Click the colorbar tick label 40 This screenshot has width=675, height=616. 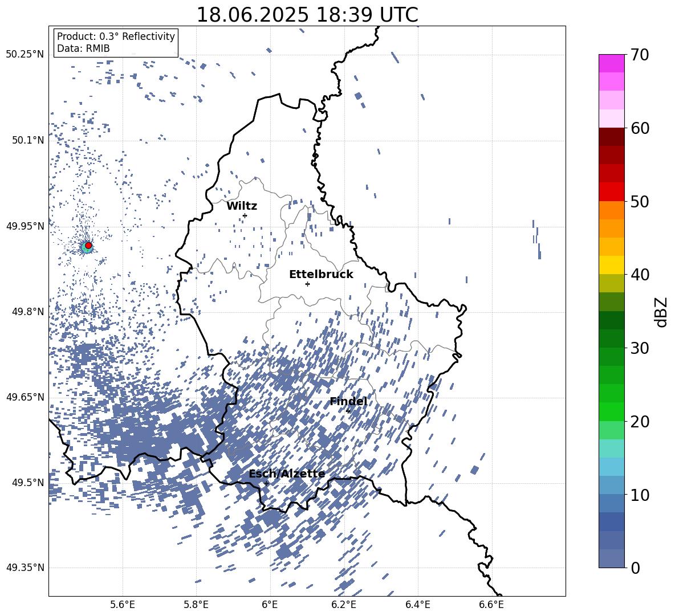pos(640,275)
